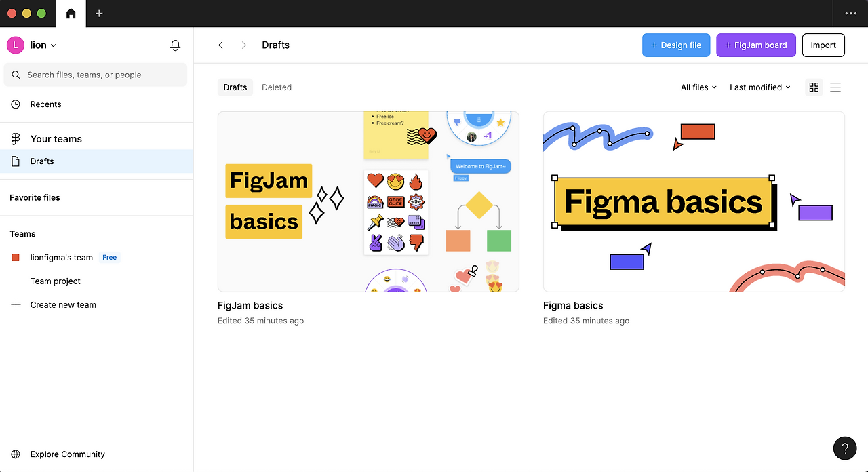Click the Explore Community globe icon
This screenshot has height=472, width=868.
[16, 454]
